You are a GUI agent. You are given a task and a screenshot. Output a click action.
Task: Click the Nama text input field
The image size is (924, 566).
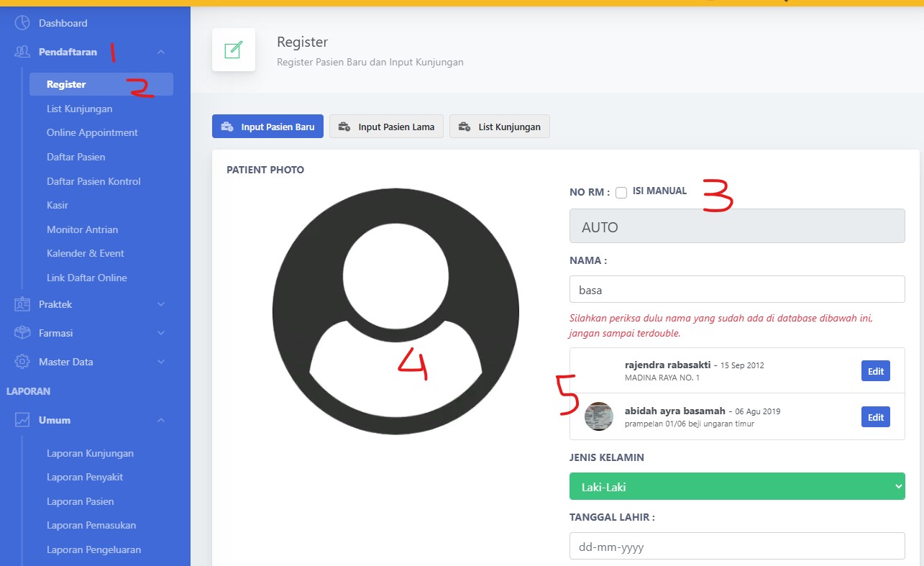(736, 290)
